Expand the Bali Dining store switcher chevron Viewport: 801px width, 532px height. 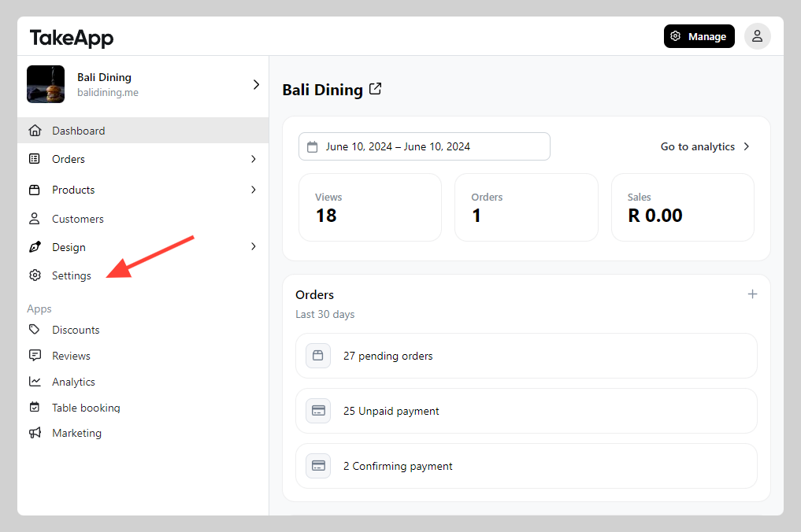pyautogui.click(x=256, y=85)
